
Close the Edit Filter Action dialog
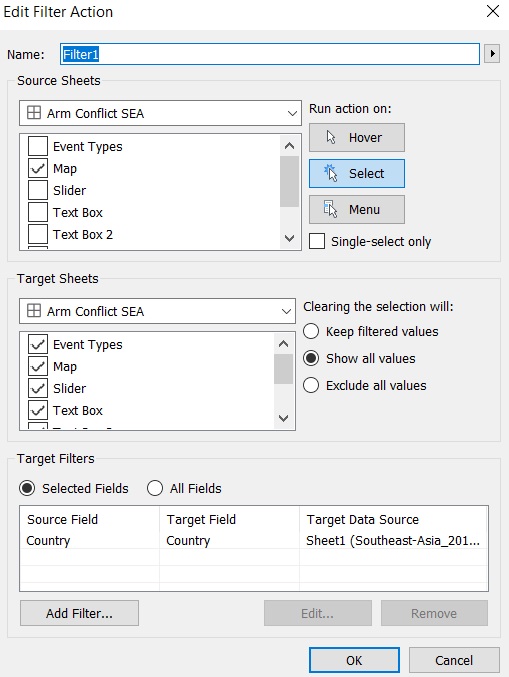[x=493, y=11]
